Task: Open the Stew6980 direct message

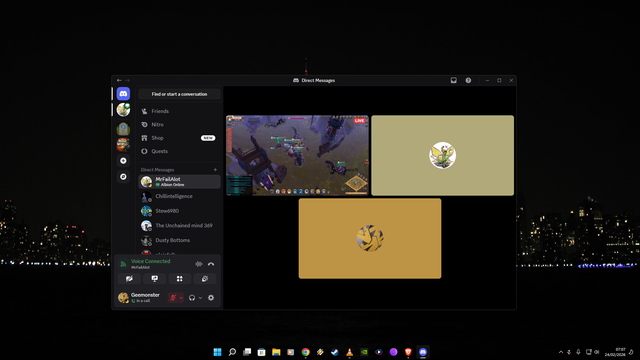Action: pos(179,211)
